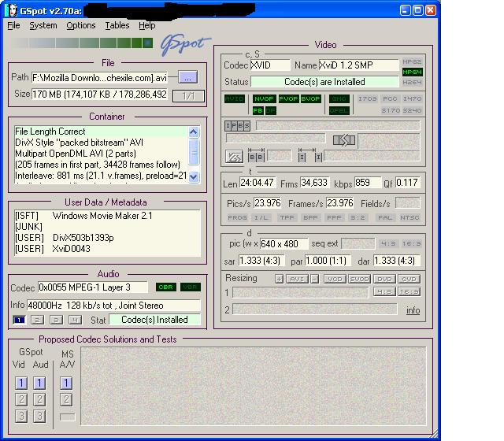Click the S170 colorimetry indicator
504x441 pixels.
(x=391, y=110)
